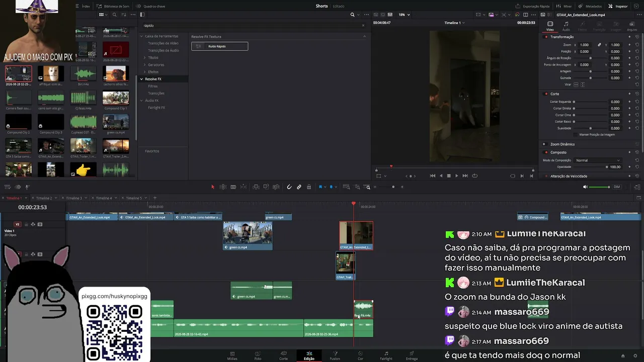Toggle the Transformação section enable switch
Viewport: 644px width, 362px height.
pyautogui.click(x=546, y=37)
